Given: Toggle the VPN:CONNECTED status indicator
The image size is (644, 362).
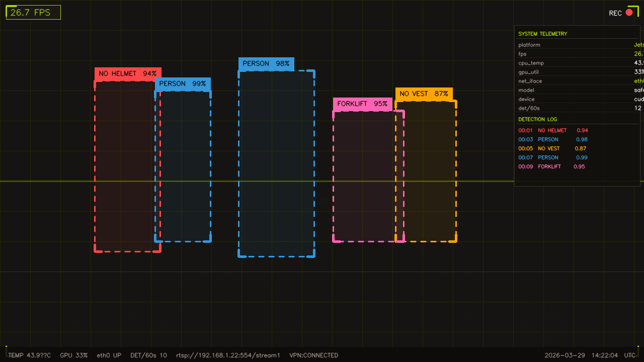Looking at the screenshot, I should click(x=313, y=355).
